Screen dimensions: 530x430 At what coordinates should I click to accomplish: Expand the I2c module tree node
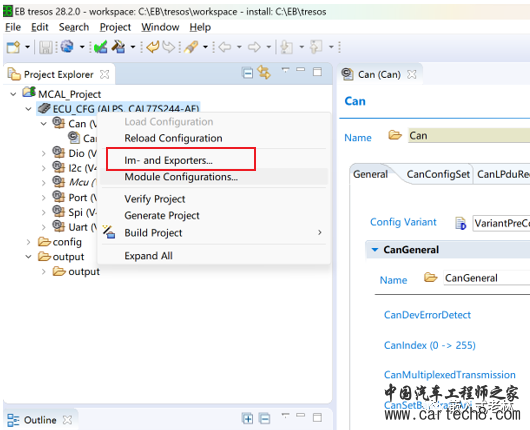point(44,168)
